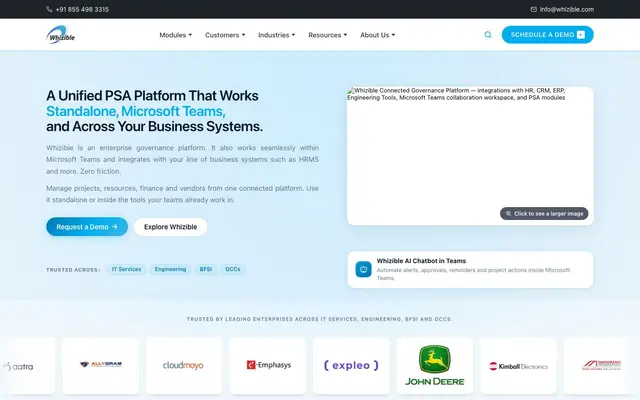Open the expleo logo card
Image resolution: width=640 pixels, height=400 pixels.
(x=351, y=366)
